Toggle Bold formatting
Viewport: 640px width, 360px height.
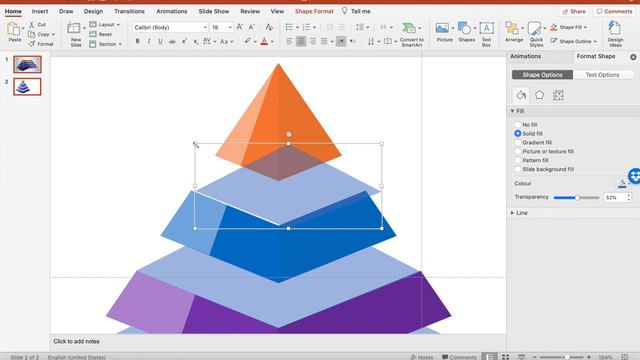pyautogui.click(x=138, y=41)
